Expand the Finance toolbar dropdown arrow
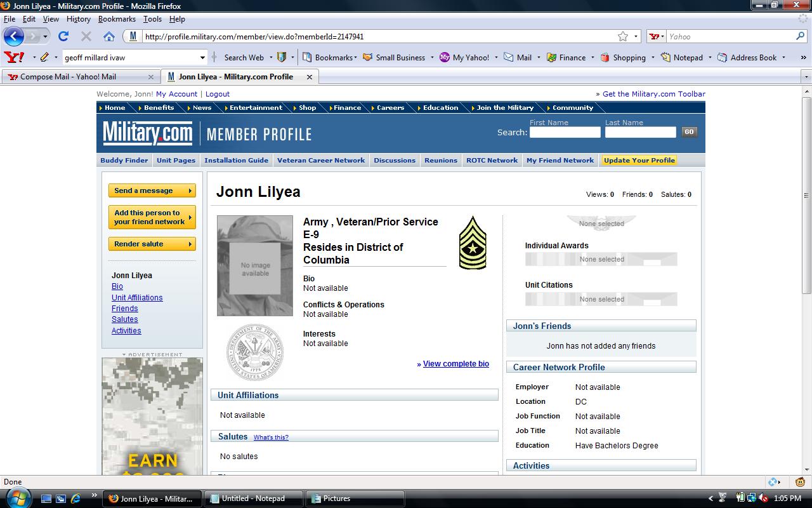The height and width of the screenshot is (508, 812). (x=593, y=57)
